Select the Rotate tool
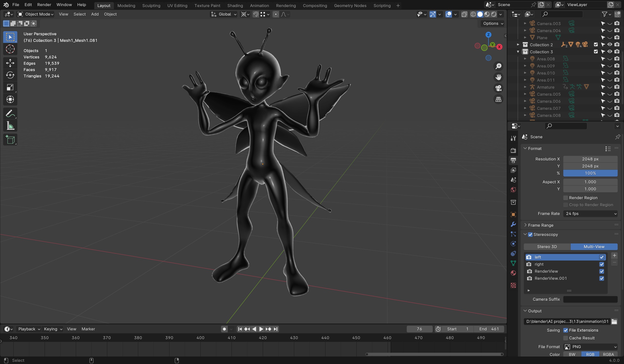 pyautogui.click(x=10, y=75)
